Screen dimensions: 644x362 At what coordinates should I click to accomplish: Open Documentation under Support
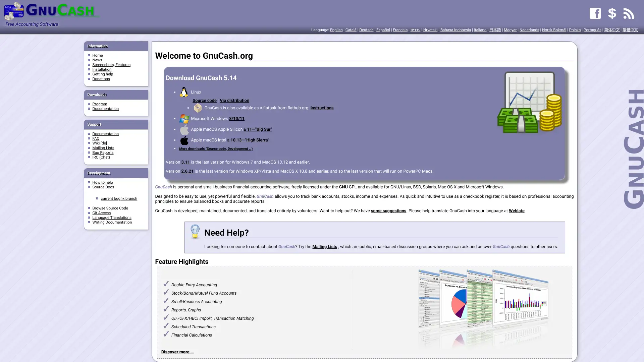(x=105, y=134)
